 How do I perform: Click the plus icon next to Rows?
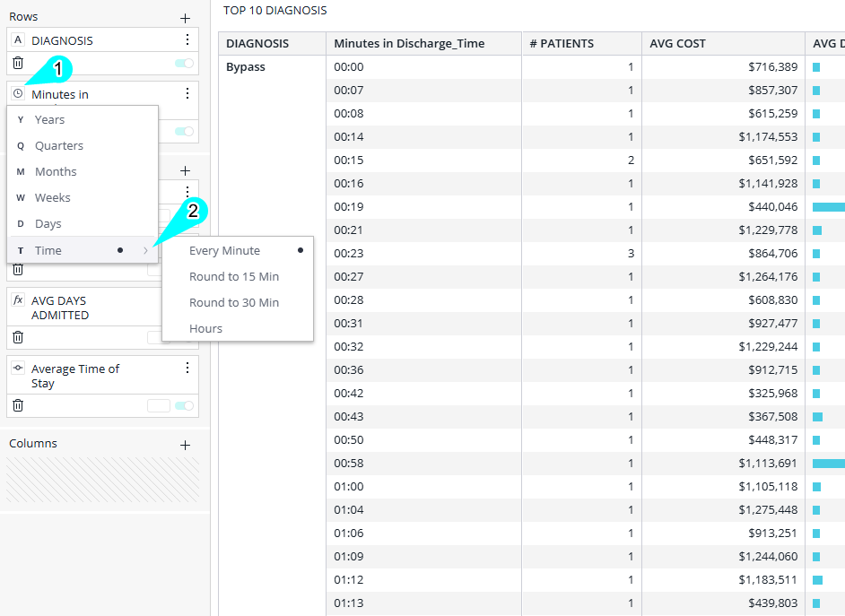click(185, 18)
